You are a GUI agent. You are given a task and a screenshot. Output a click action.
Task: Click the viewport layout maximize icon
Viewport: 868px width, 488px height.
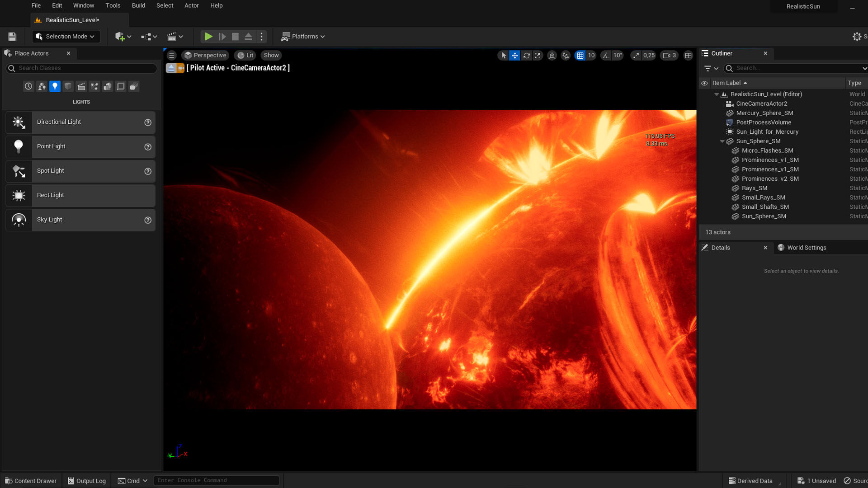688,55
